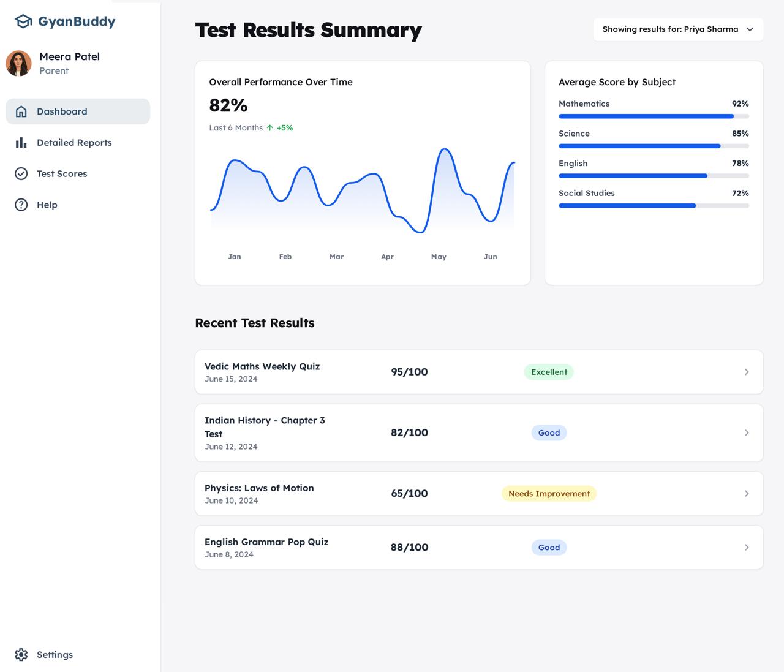
Task: Click the GyanBuddy graduation cap logo
Action: point(23,21)
